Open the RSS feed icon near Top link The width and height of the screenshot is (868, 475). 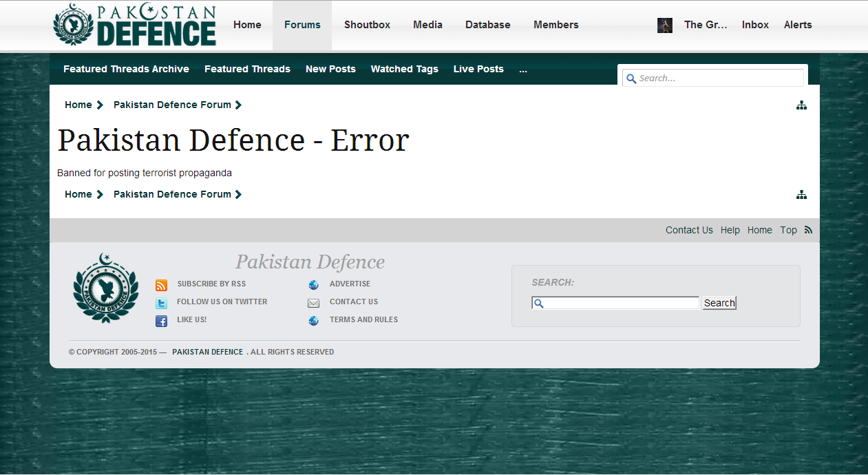pyautogui.click(x=808, y=230)
